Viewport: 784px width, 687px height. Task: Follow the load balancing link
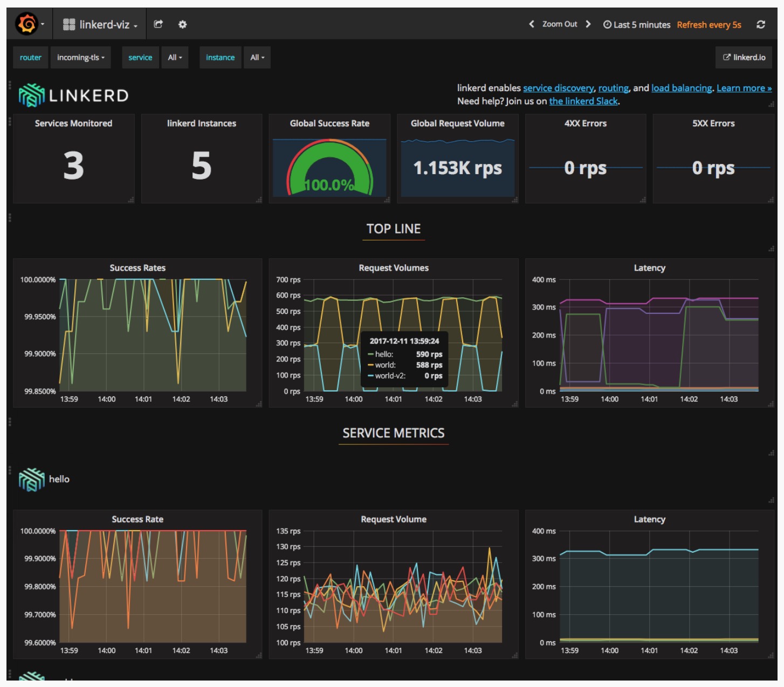(x=682, y=88)
